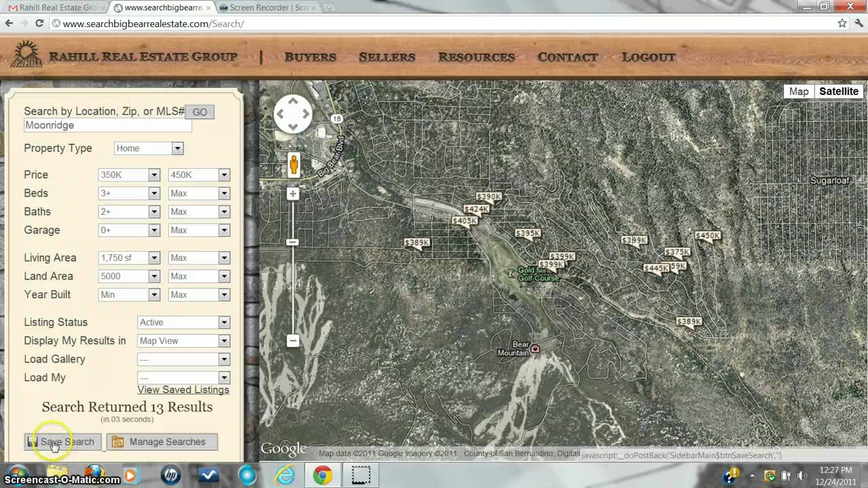Open minimum Beds dropdown 3+
Image resolution: width=868 pixels, height=488 pixels.
tap(129, 193)
